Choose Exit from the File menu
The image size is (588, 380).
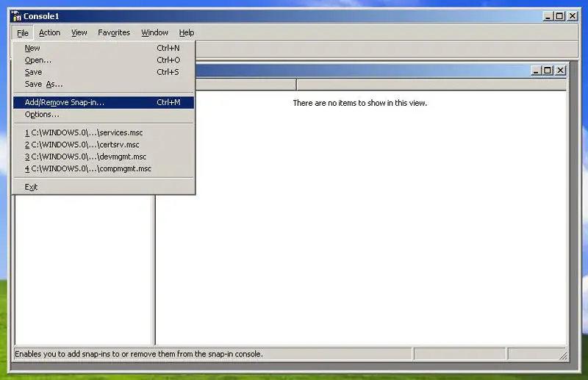pyautogui.click(x=104, y=187)
